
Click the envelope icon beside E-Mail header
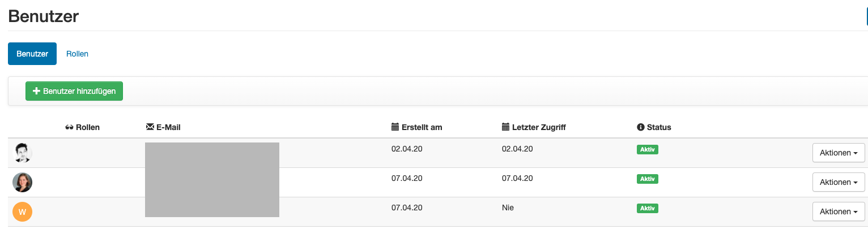tap(150, 127)
